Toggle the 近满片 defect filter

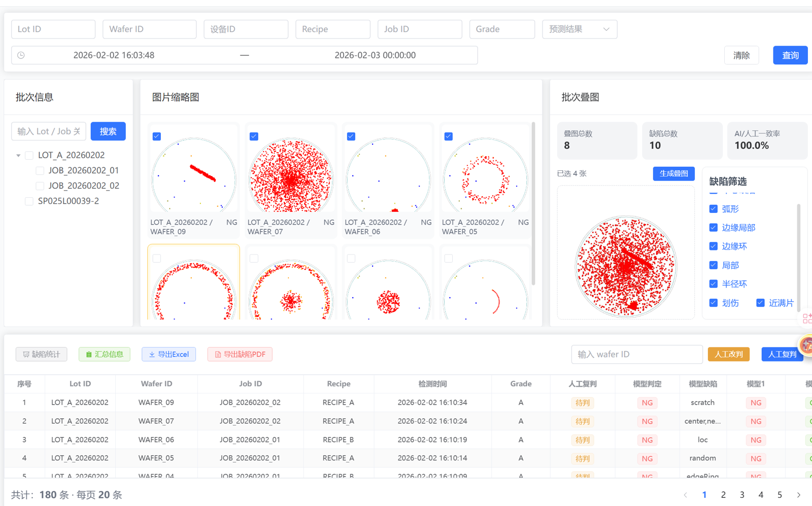(760, 303)
